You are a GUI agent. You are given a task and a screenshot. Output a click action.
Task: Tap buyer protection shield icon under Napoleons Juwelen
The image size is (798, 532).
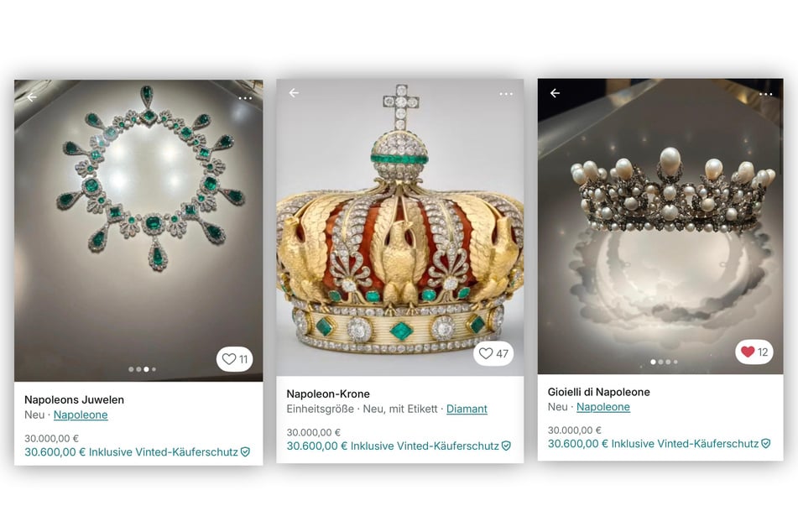[245, 451]
